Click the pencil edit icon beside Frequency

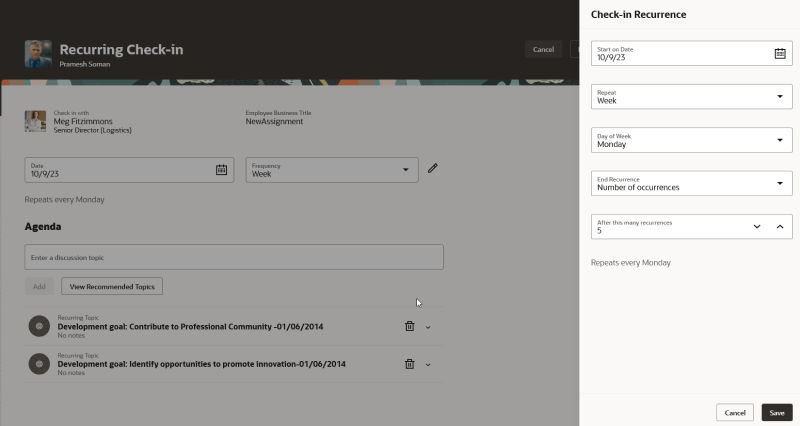pos(433,168)
